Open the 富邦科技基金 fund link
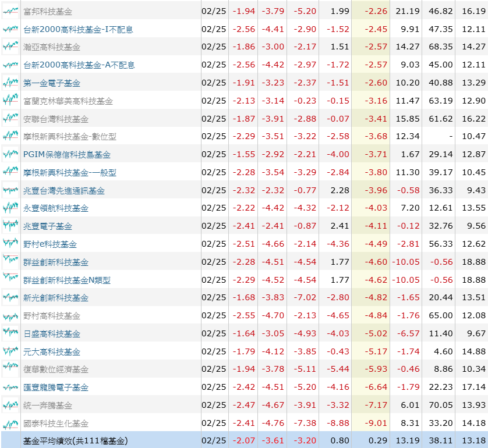Image resolution: width=488 pixels, height=448 pixels. (x=48, y=12)
